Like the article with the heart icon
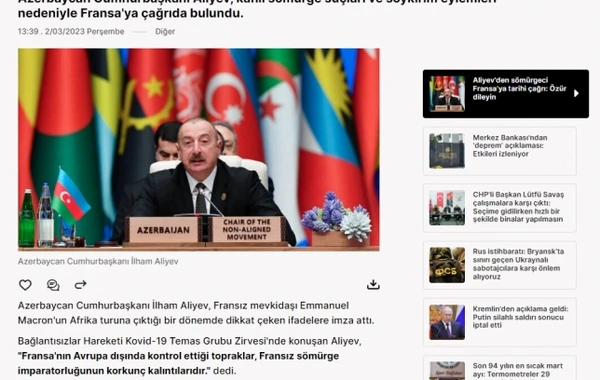 (25, 285)
